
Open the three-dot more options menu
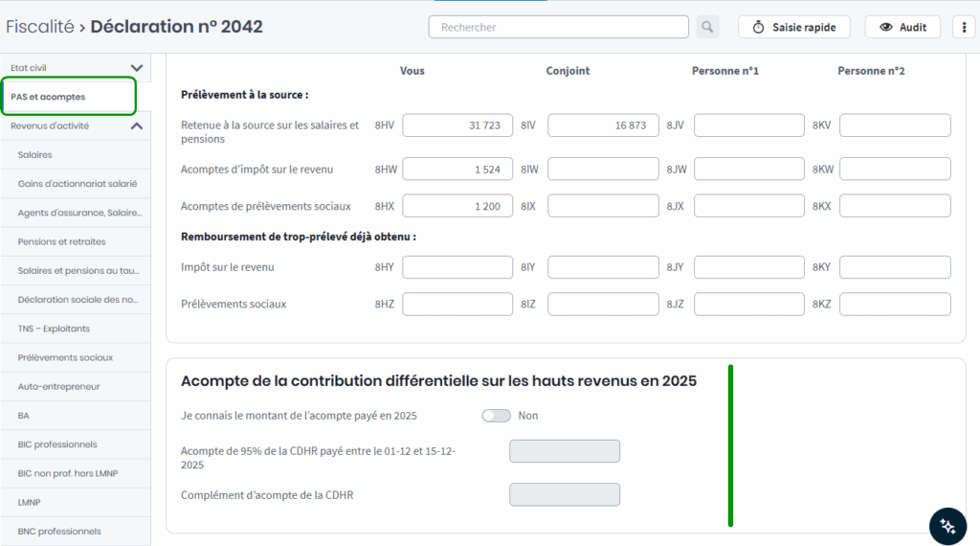(x=964, y=27)
